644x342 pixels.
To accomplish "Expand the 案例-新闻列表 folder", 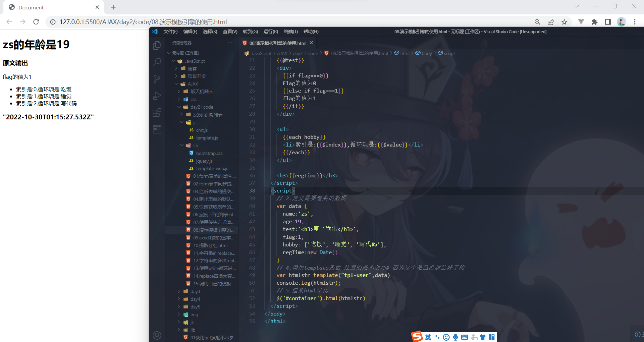I will 202,115.
